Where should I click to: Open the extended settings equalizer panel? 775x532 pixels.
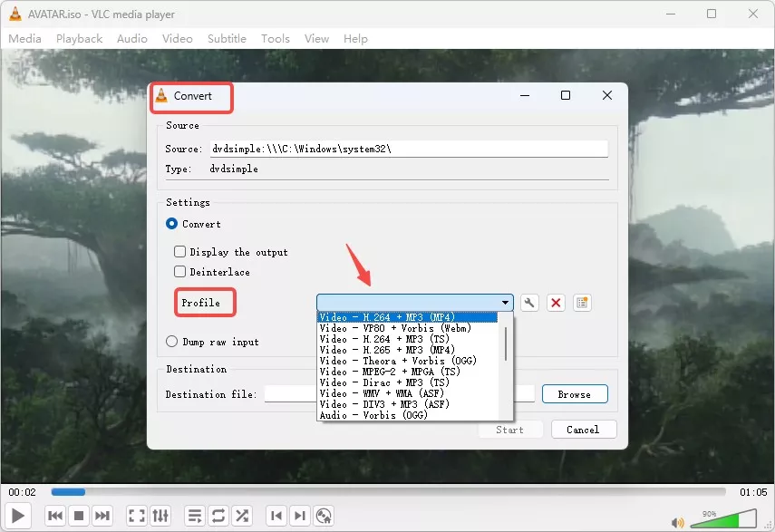tap(160, 516)
